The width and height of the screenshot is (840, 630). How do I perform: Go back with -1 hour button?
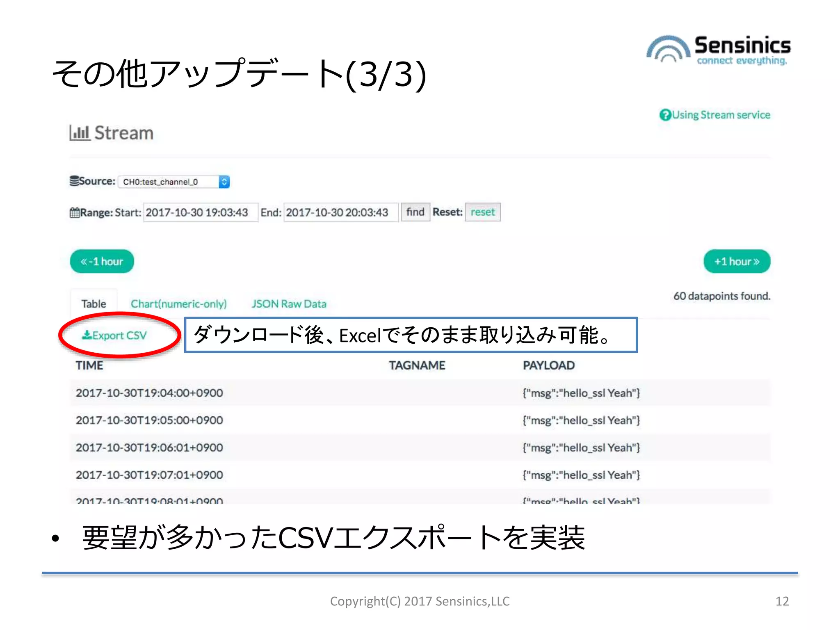pyautogui.click(x=102, y=261)
